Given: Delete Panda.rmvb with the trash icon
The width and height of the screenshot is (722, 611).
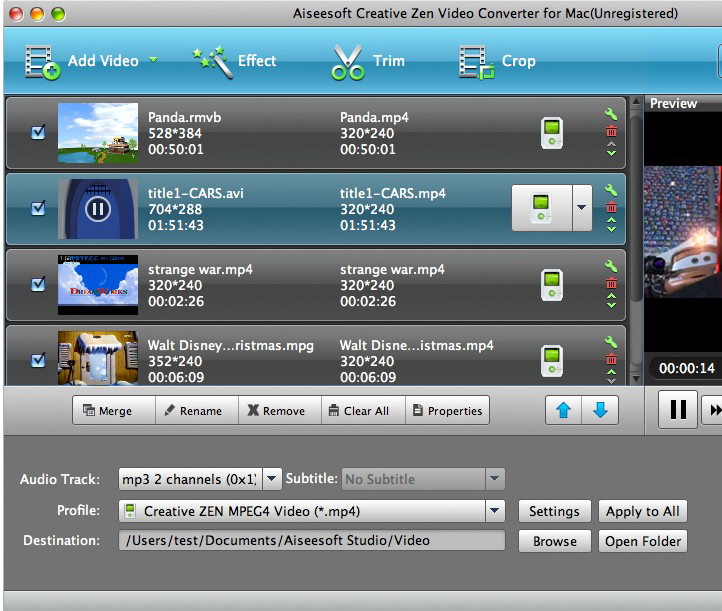Looking at the screenshot, I should tap(611, 131).
